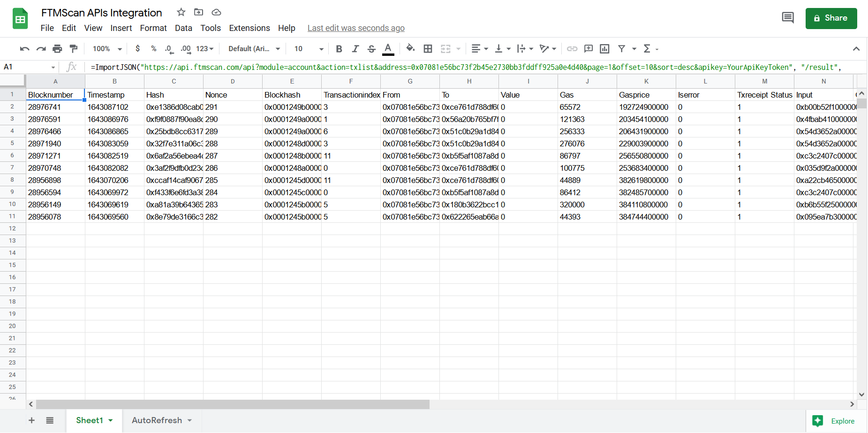
Task: Click the Insert chart icon
Action: (604, 49)
